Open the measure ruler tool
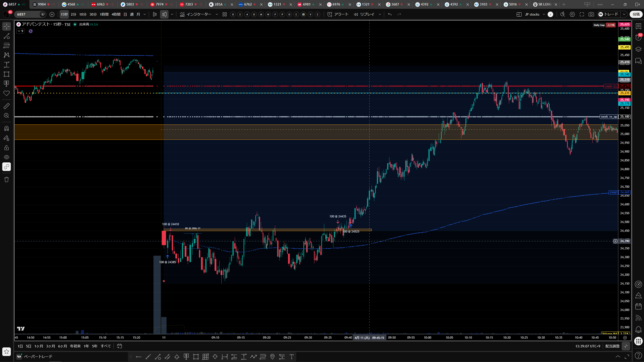The image size is (644, 362). 7,106
